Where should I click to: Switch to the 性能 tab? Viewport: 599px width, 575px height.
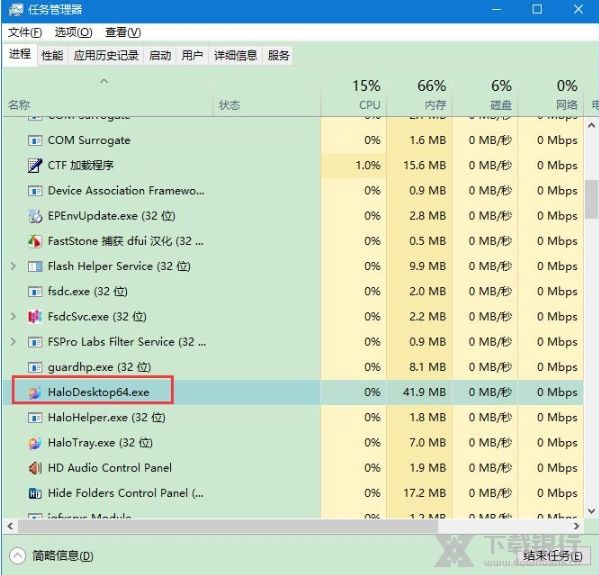(52, 56)
